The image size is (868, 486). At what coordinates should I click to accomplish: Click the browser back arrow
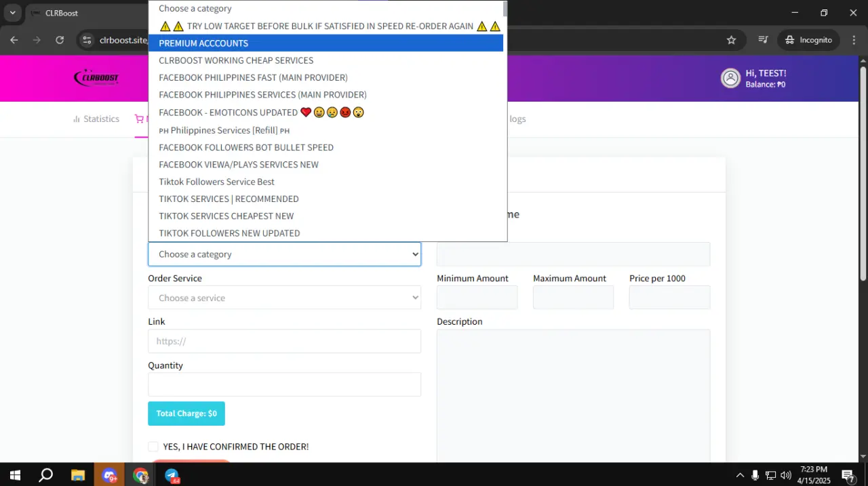(x=14, y=40)
